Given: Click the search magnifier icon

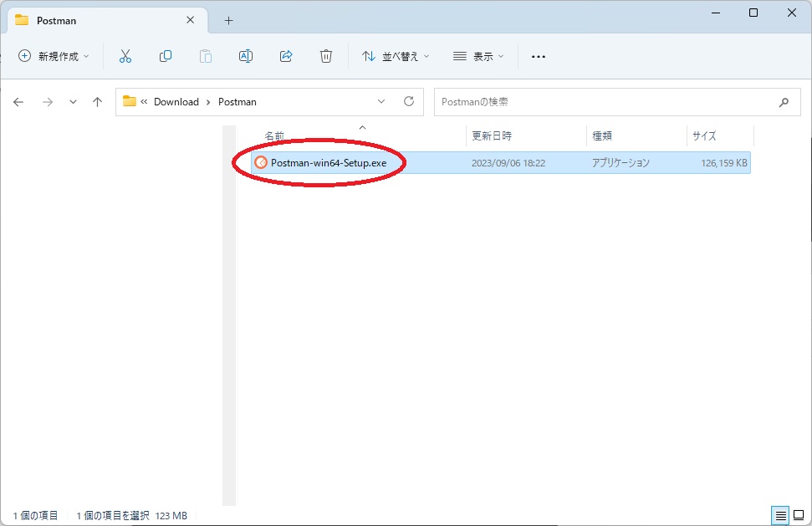Looking at the screenshot, I should click(x=784, y=102).
